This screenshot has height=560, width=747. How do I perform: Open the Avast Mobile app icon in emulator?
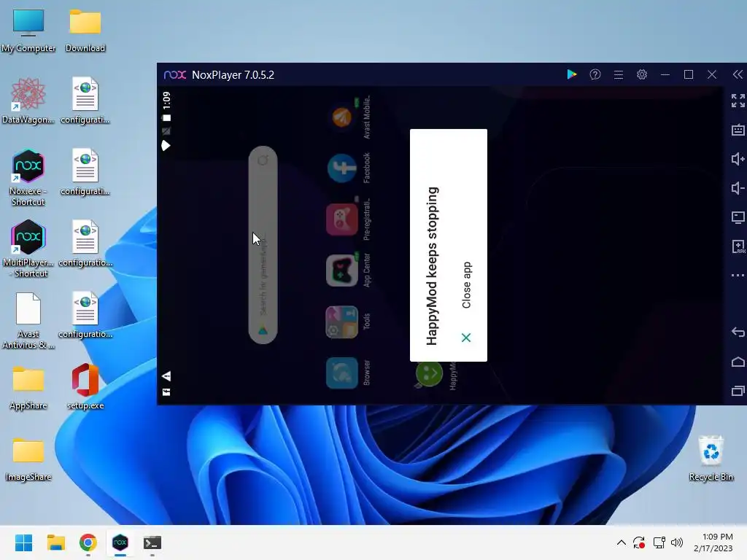pos(342,117)
